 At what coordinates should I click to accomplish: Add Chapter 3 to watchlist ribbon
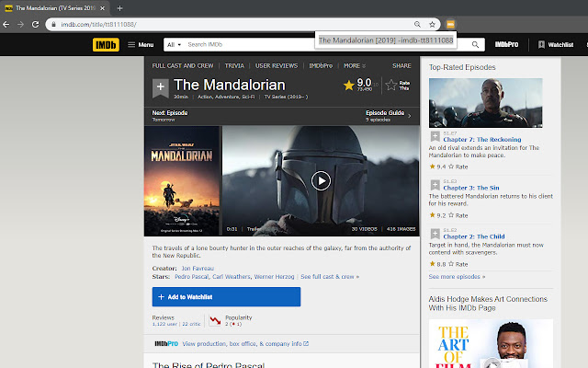tap(435, 185)
